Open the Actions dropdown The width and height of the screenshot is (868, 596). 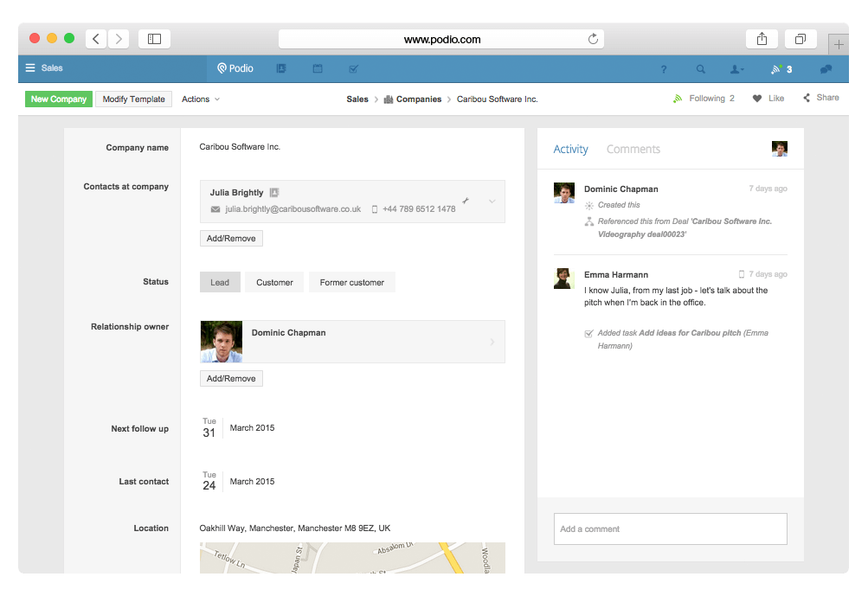click(x=201, y=99)
